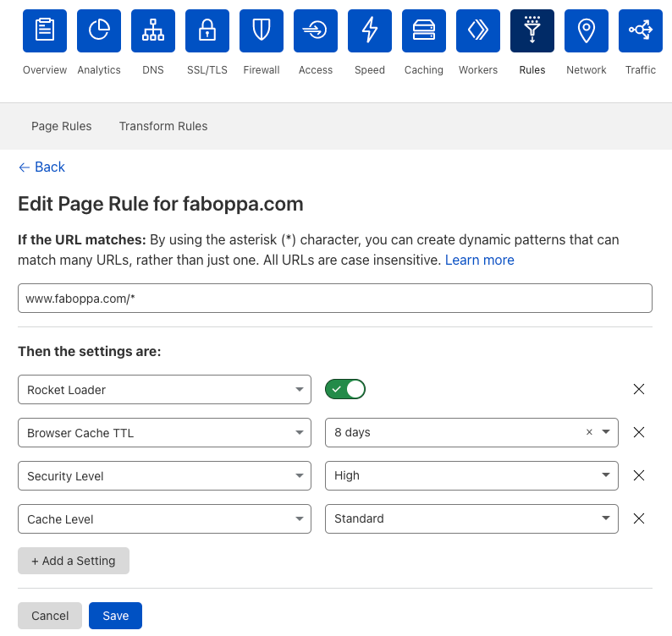This screenshot has width=672, height=636.
Task: Select the Analytics label in navigation
Action: click(x=99, y=70)
